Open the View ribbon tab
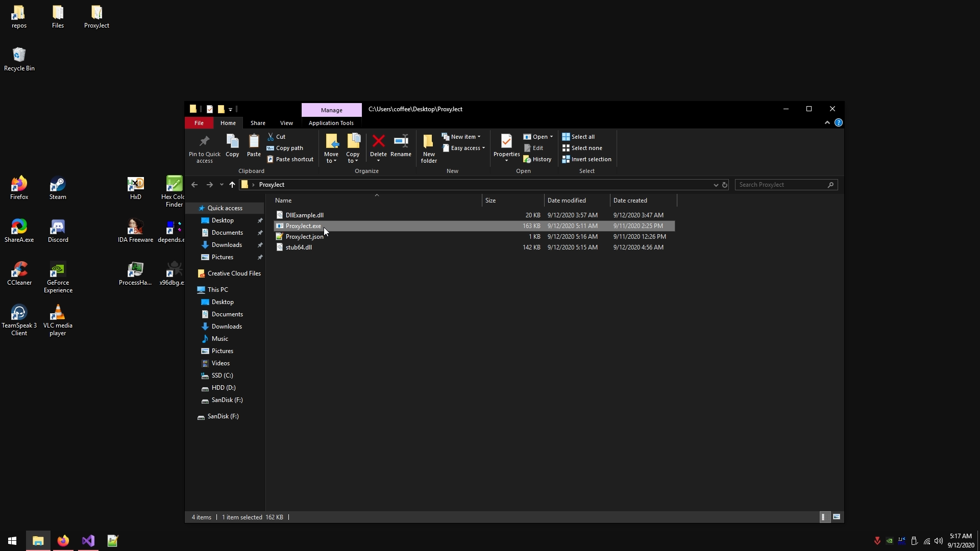 (286, 123)
